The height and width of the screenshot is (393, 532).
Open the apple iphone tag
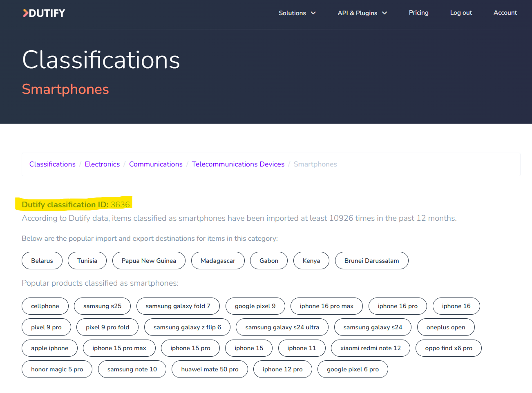coord(49,348)
